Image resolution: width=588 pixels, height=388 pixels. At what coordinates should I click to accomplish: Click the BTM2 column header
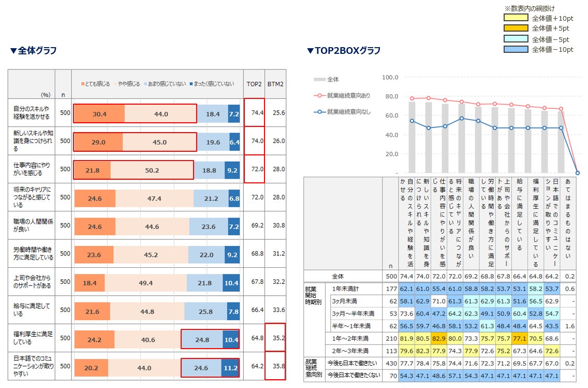[275, 84]
